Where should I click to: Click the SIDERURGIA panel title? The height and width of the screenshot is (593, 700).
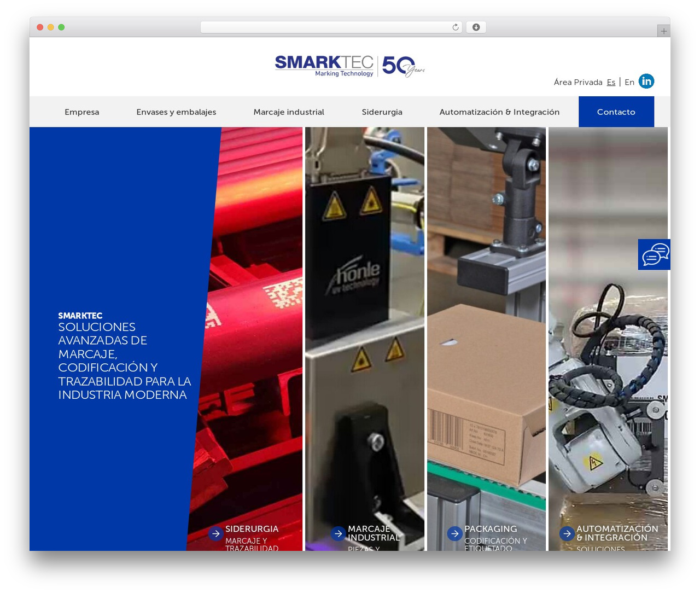[252, 529]
